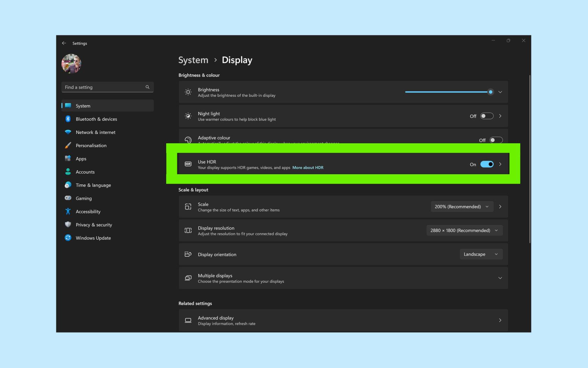The width and height of the screenshot is (588, 368).
Task: Go to Accessibility settings
Action: [107, 211]
